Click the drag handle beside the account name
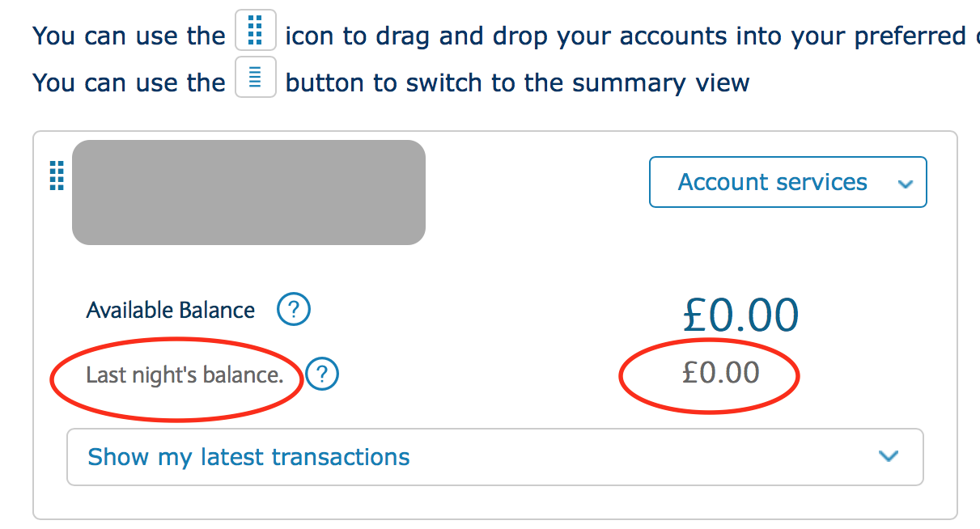The width and height of the screenshot is (980, 529). click(56, 177)
